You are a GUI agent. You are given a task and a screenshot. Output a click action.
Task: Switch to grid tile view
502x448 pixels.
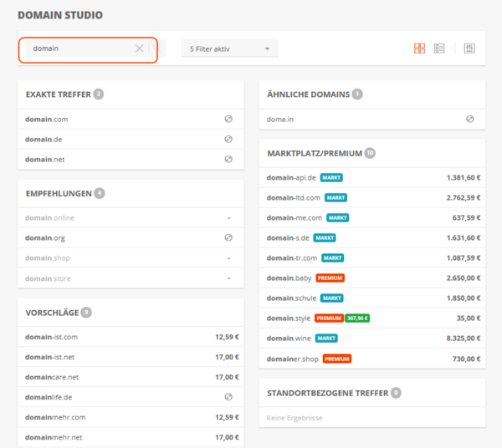click(x=419, y=48)
